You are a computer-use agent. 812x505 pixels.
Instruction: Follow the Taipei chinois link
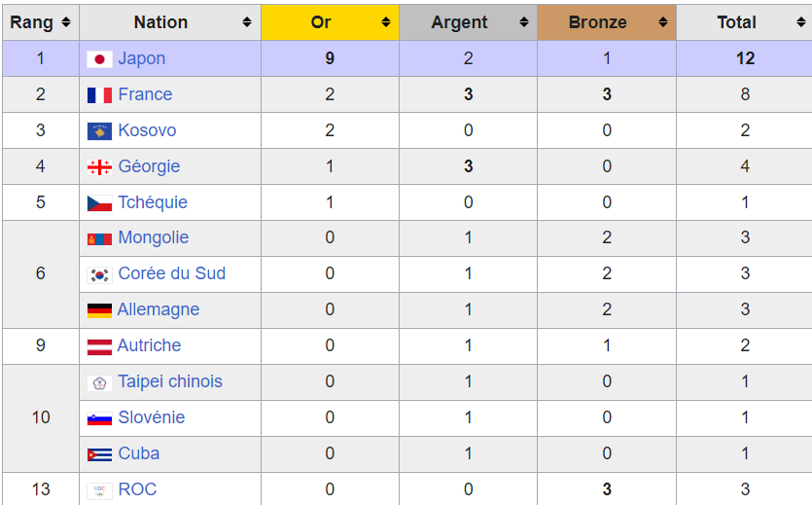[170, 381]
